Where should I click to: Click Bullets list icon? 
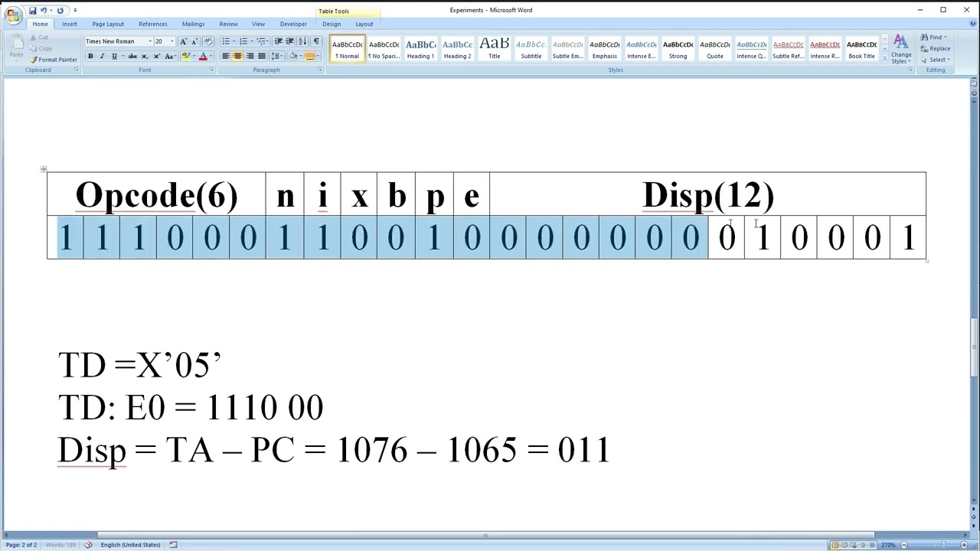pyautogui.click(x=226, y=41)
